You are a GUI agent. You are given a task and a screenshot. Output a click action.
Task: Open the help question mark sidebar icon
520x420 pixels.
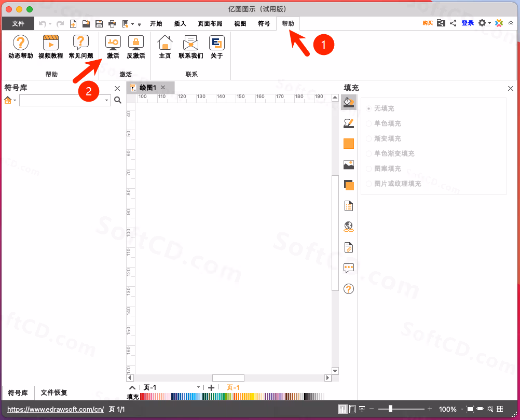click(349, 289)
